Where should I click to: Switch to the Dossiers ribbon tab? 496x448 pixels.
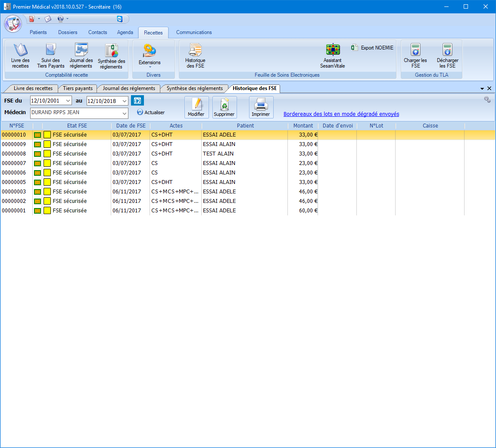tap(68, 32)
